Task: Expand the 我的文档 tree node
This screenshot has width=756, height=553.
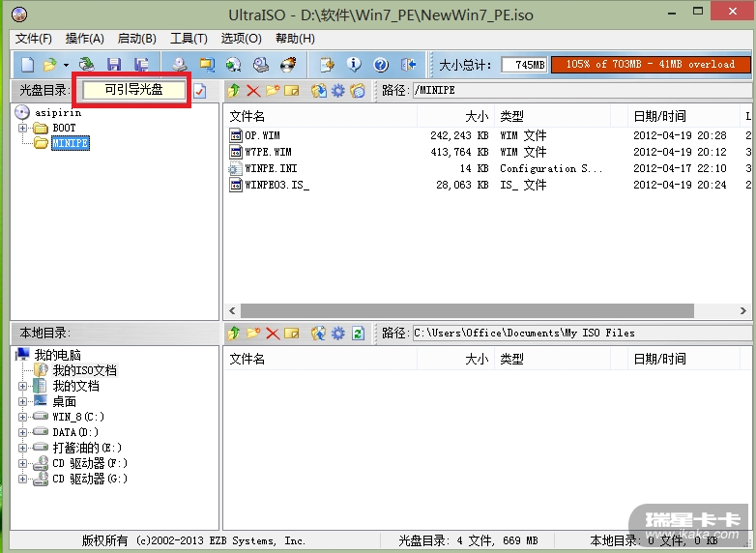Action: [x=22, y=386]
